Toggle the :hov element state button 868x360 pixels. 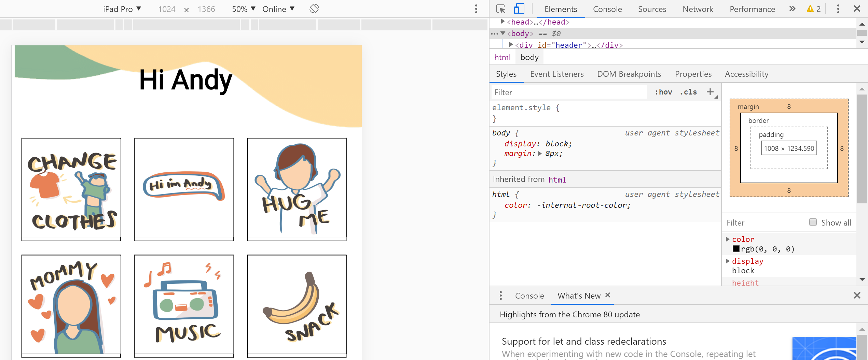click(x=663, y=92)
